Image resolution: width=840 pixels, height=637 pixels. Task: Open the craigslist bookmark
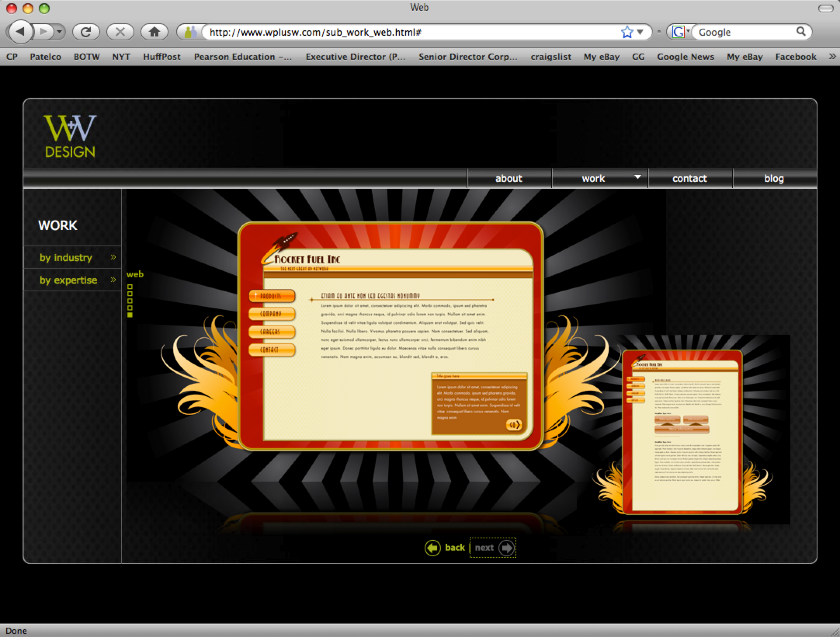point(551,57)
